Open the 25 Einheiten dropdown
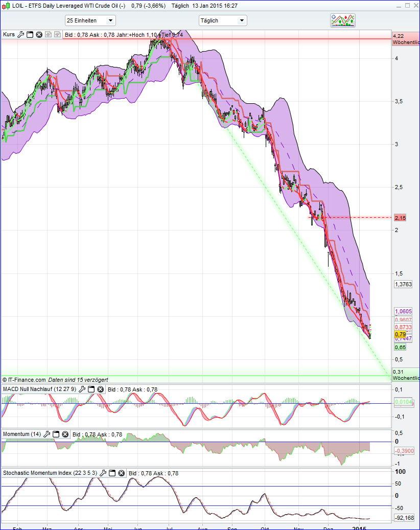The height and width of the screenshot is (530, 420). 90,20
